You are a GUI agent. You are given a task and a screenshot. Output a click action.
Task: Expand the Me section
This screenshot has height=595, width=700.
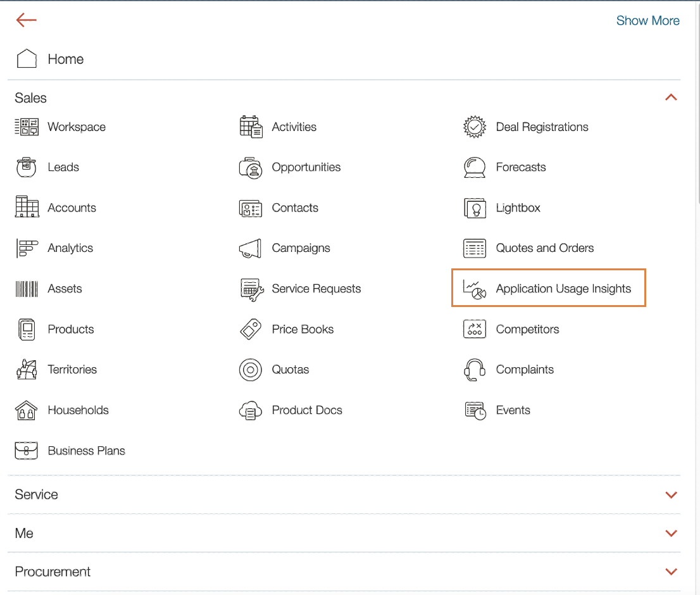(671, 533)
